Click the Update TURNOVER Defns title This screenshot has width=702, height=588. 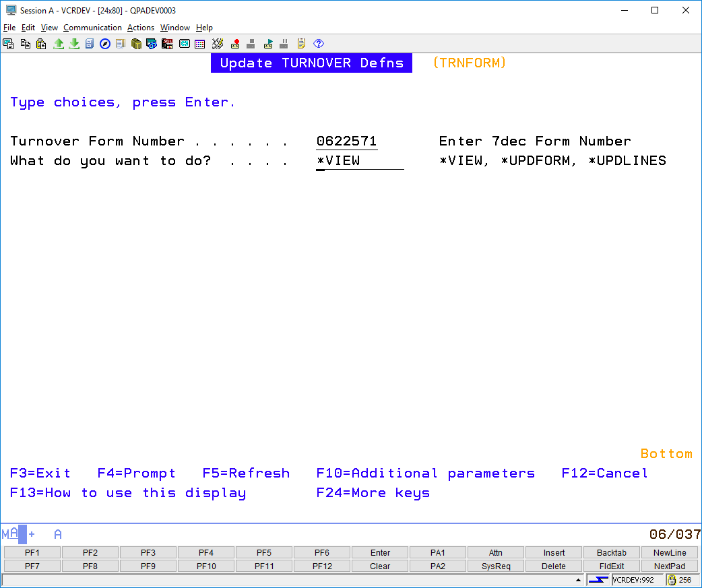click(x=312, y=63)
